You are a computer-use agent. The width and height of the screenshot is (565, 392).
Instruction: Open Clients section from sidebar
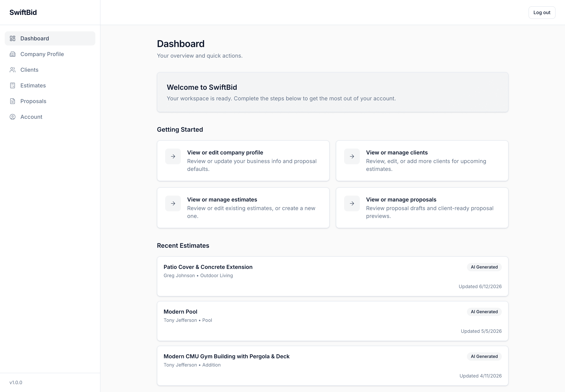click(x=50, y=70)
